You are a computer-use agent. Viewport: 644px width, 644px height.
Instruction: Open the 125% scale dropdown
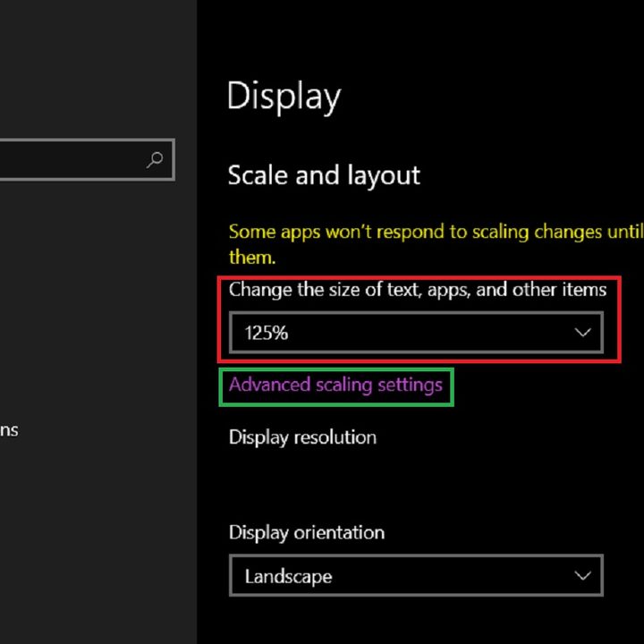[x=416, y=332]
